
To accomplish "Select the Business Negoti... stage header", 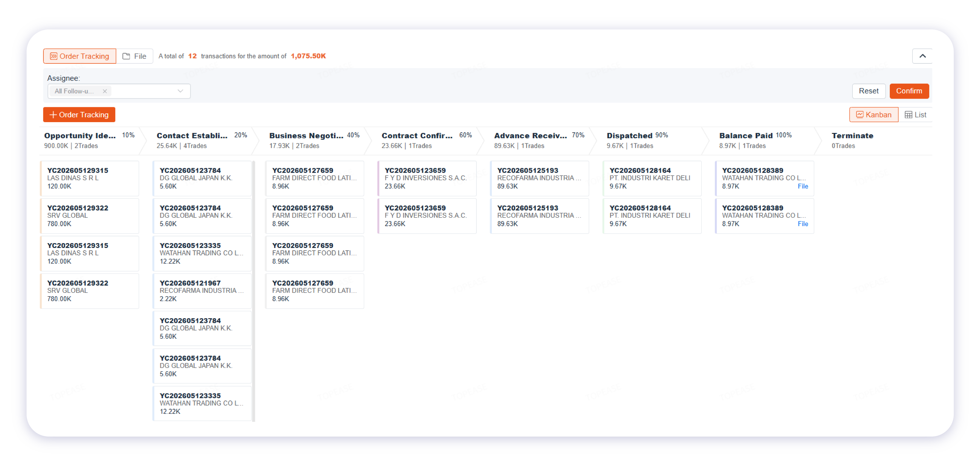I will tap(315, 141).
